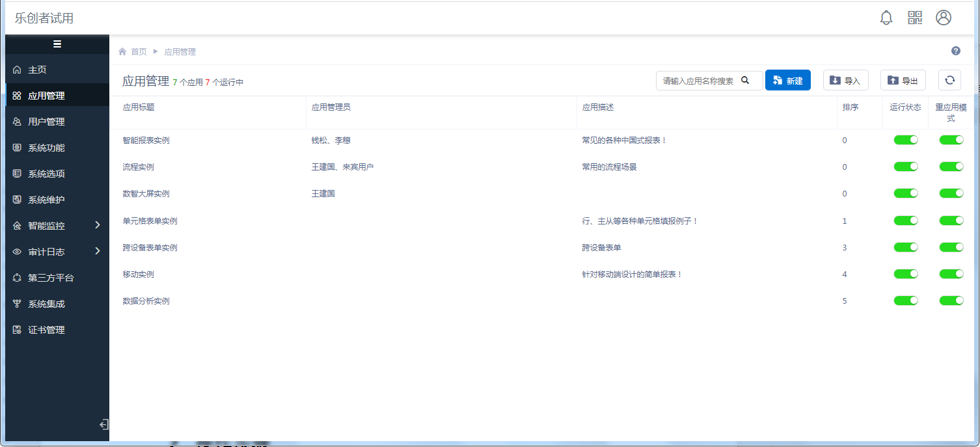Open the QR code icon
This screenshot has height=447, width=980.
click(x=915, y=18)
